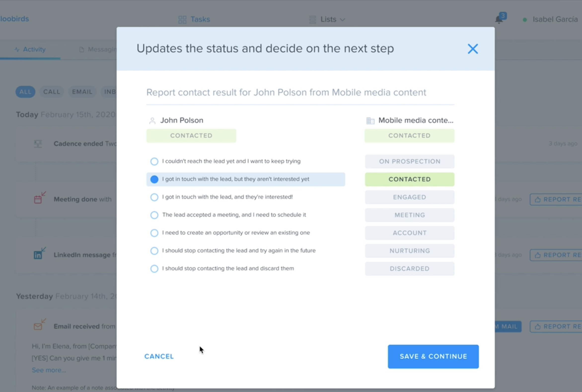Switch to the Activity tab
The height and width of the screenshot is (392, 582).
(30, 49)
